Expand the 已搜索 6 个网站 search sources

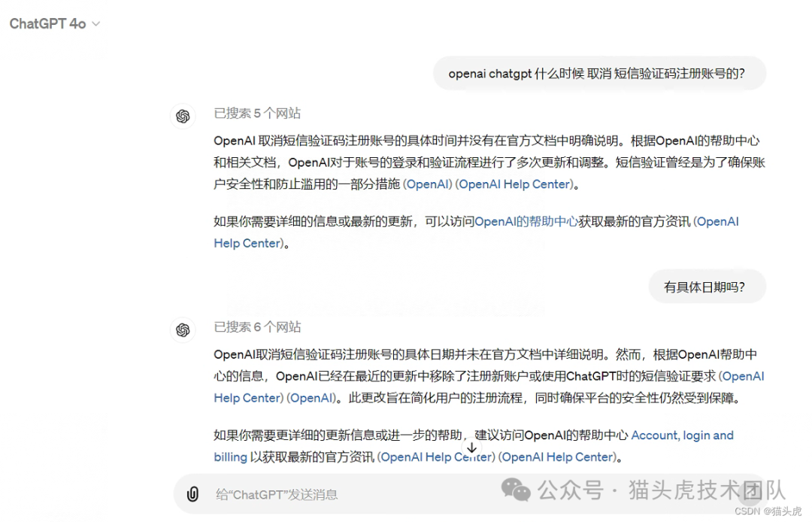tap(257, 326)
